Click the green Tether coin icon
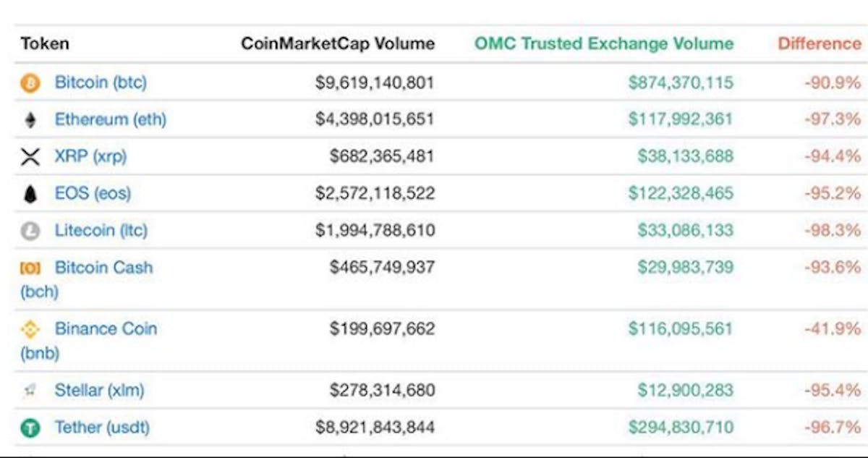Screen dimensions: 868x458 30,428
